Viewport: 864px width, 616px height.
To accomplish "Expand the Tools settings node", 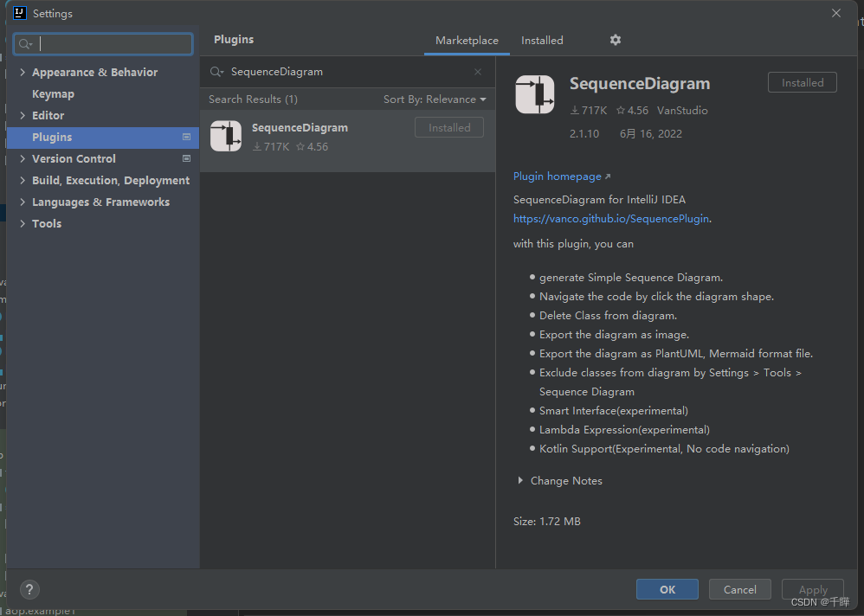I will [23, 223].
